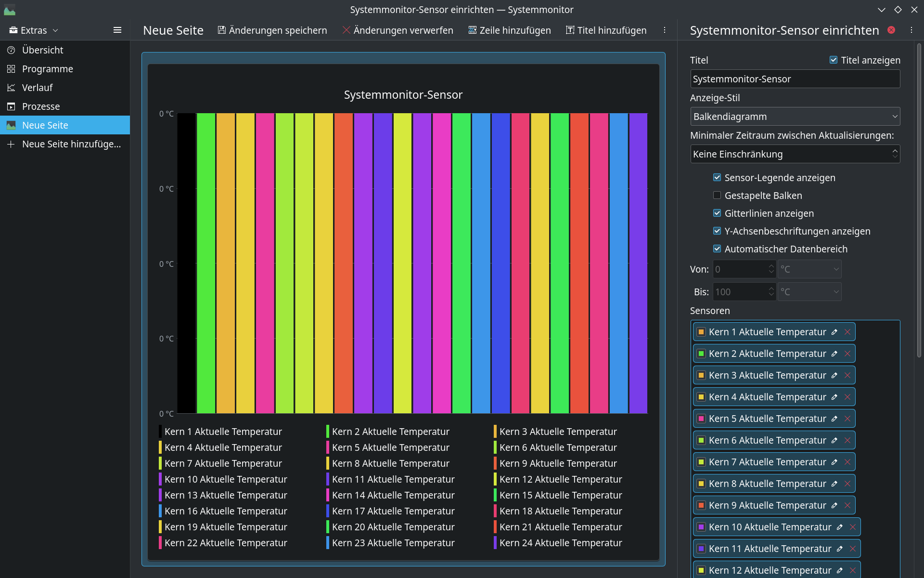Click the Kern 2 green color swatch

click(701, 354)
